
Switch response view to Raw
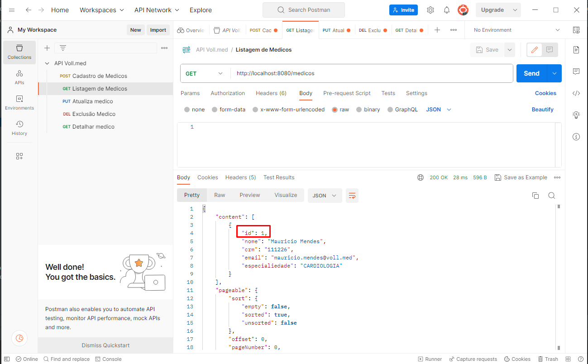220,195
